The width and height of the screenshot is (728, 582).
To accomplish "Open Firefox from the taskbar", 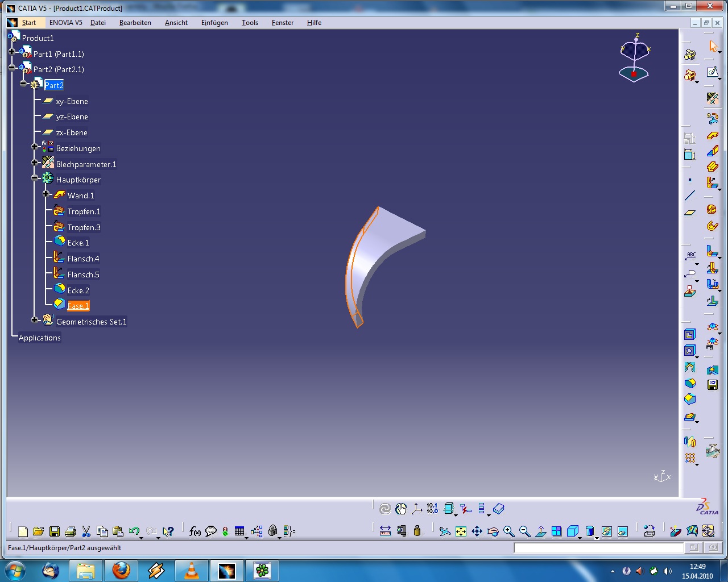I will tap(121, 571).
